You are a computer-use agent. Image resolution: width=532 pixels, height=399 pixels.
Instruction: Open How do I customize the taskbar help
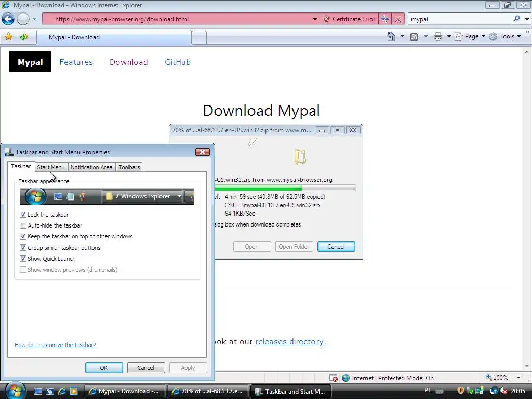(x=55, y=345)
